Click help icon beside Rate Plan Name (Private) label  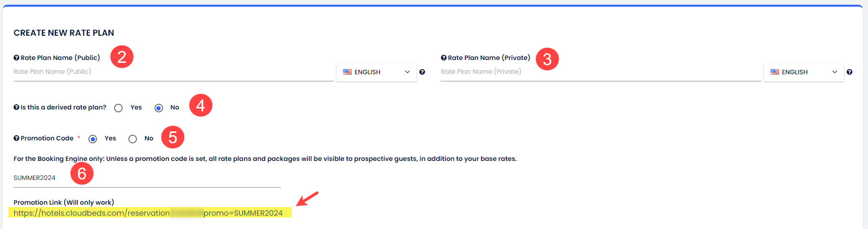click(x=444, y=58)
